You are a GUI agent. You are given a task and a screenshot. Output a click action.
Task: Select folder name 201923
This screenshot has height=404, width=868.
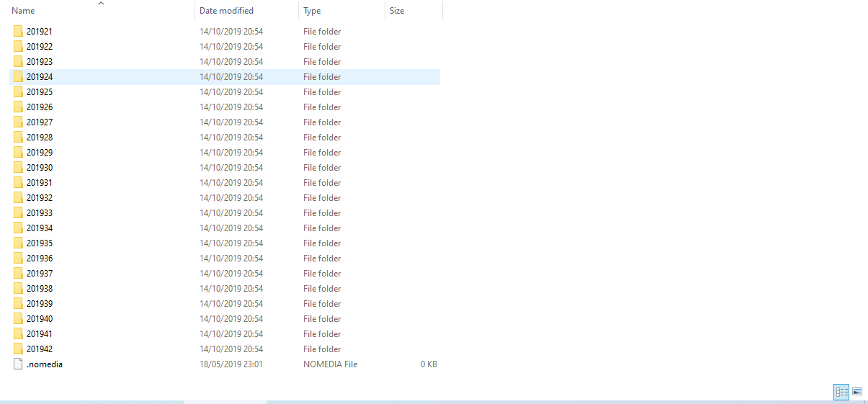pyautogui.click(x=40, y=62)
